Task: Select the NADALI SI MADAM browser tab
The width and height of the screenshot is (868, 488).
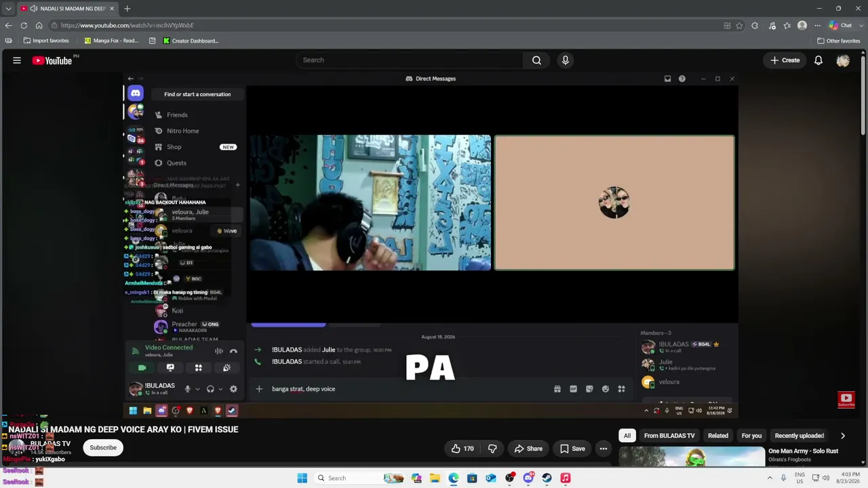Action: tap(68, 9)
